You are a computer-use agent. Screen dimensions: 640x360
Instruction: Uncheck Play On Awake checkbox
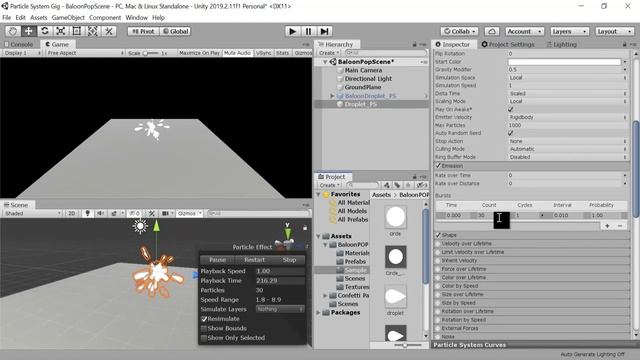pos(511,109)
